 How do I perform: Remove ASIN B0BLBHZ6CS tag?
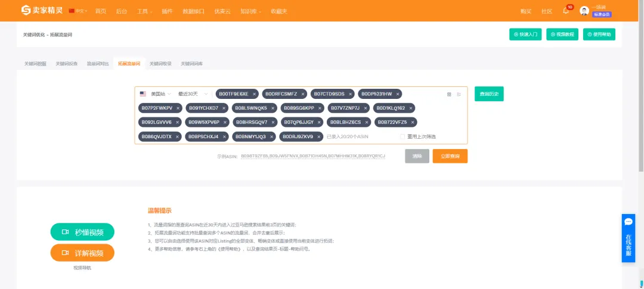366,122
